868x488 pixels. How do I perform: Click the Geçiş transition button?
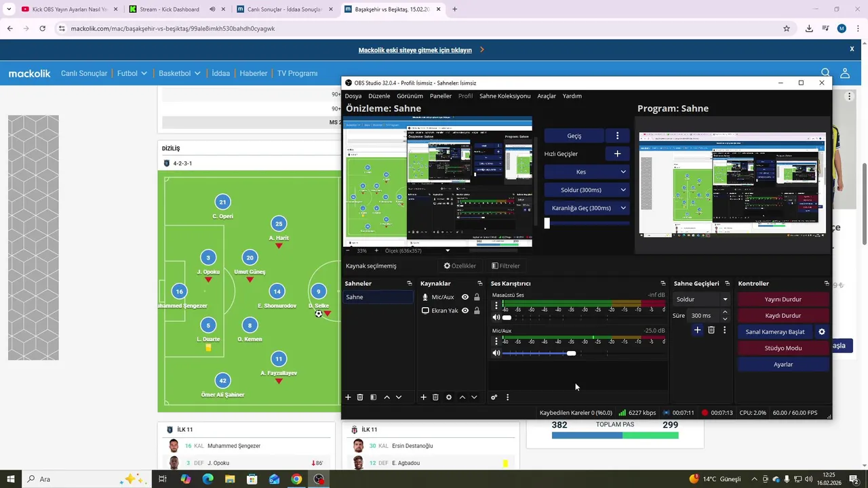pos(574,136)
